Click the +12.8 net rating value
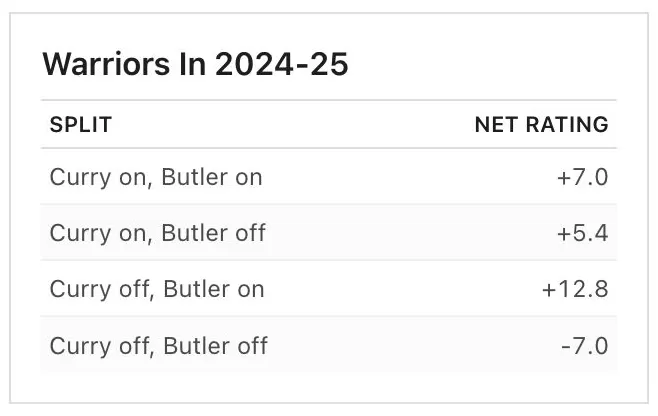The width and height of the screenshot is (658, 416). 575,290
